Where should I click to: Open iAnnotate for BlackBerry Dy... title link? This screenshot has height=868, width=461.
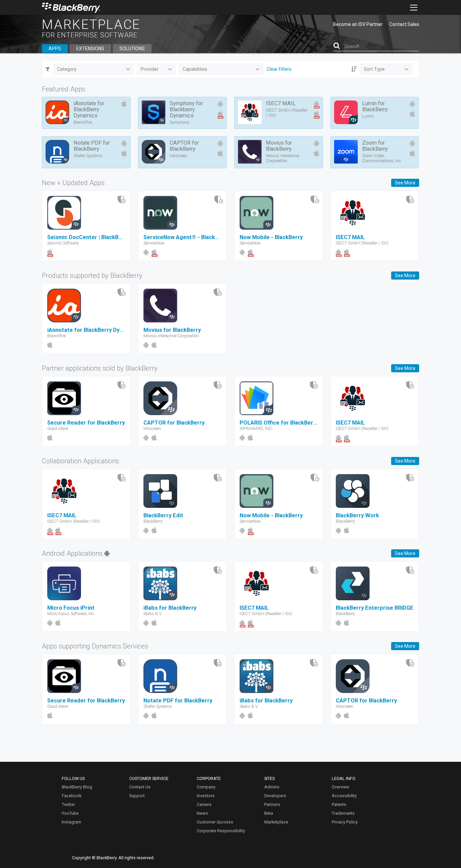(85, 330)
